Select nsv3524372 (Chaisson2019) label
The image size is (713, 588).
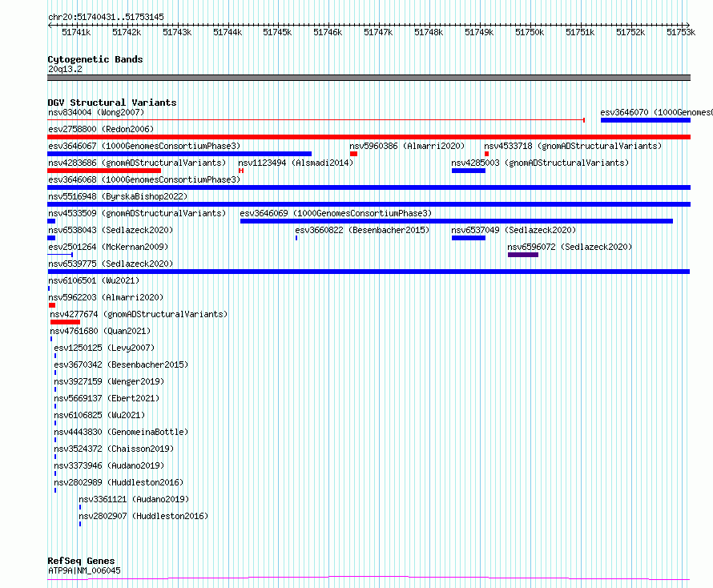[114, 449]
